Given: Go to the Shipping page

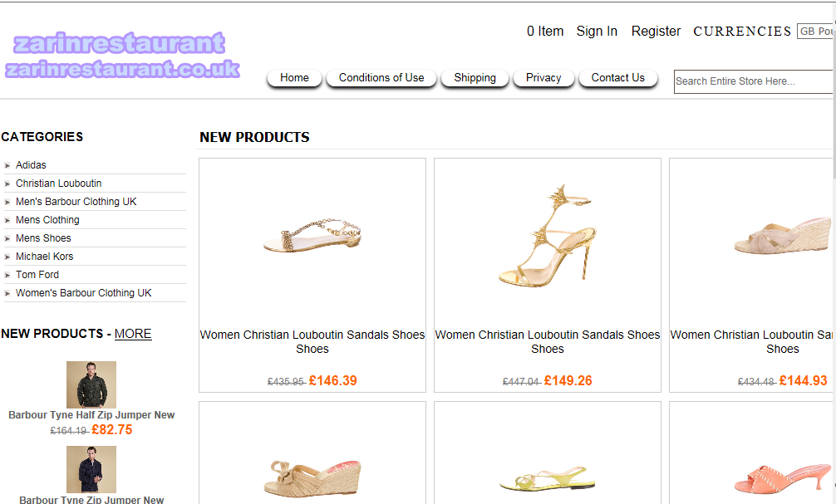Looking at the screenshot, I should pos(475,78).
